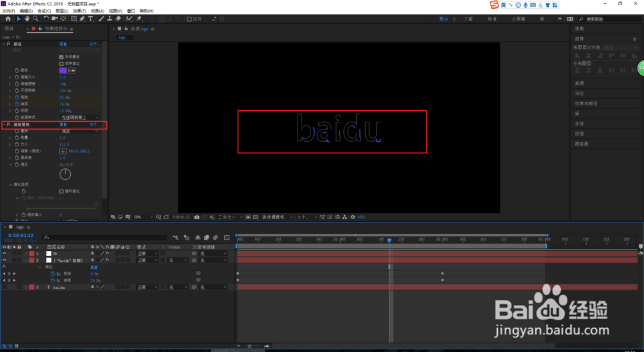Image resolution: width=644 pixels, height=352 pixels.
Task: Open the '文件(F)' menu
Action: click(8, 11)
